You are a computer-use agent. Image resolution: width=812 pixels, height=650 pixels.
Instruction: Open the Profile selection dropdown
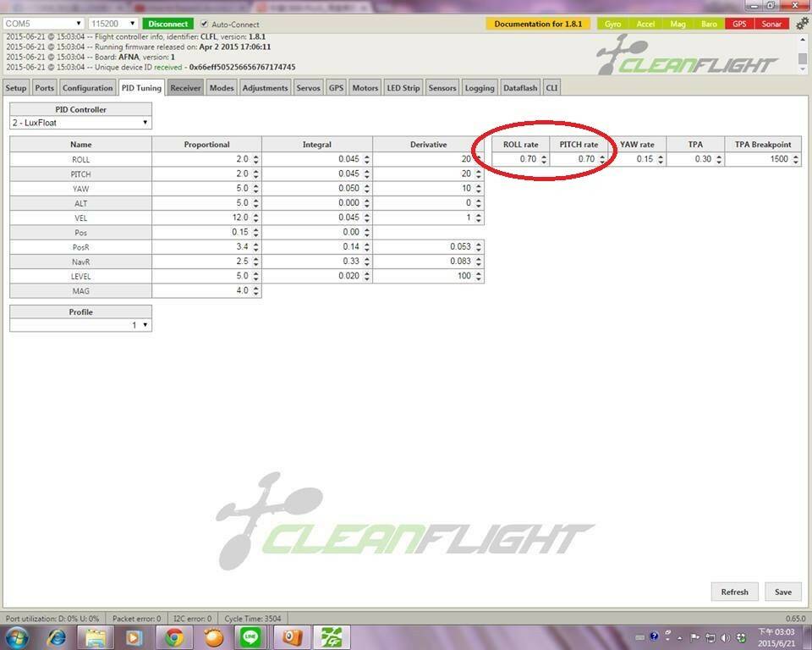click(81, 325)
